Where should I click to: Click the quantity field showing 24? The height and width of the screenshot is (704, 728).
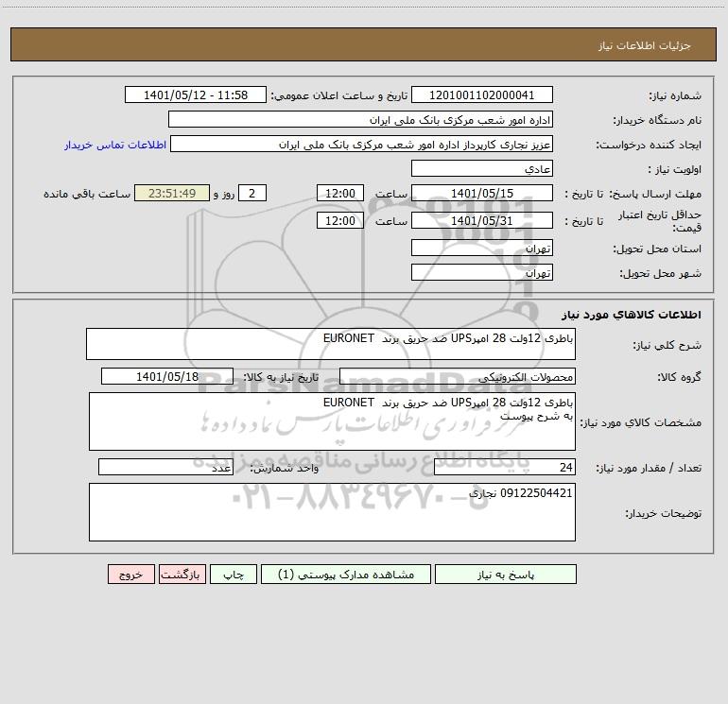505,467
